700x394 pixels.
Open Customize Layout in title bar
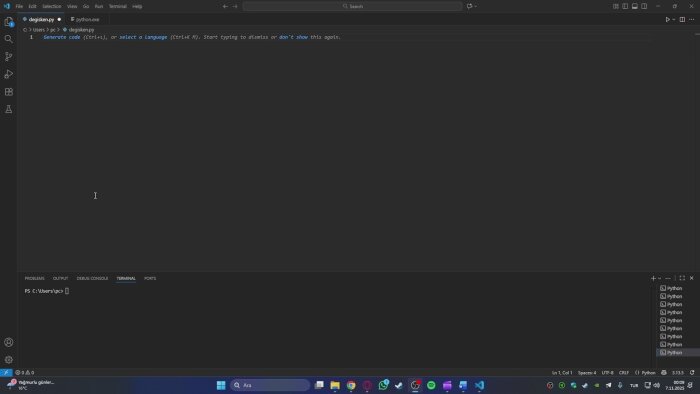coord(616,6)
